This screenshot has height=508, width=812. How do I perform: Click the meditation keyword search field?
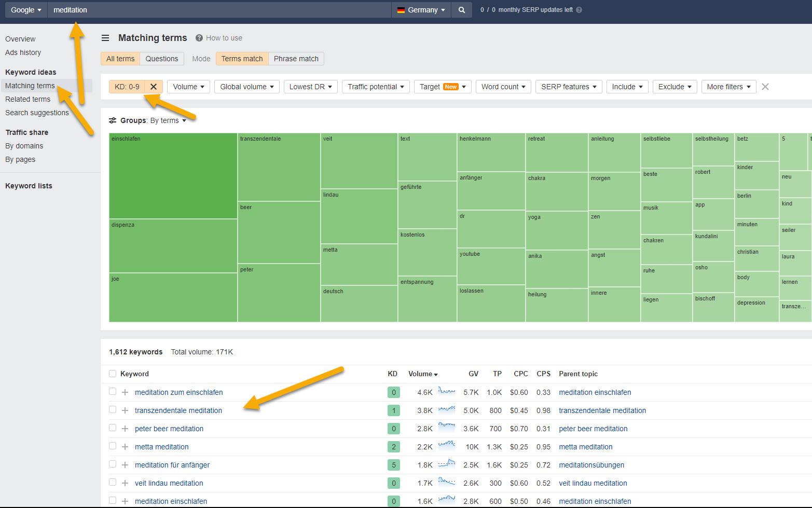219,10
